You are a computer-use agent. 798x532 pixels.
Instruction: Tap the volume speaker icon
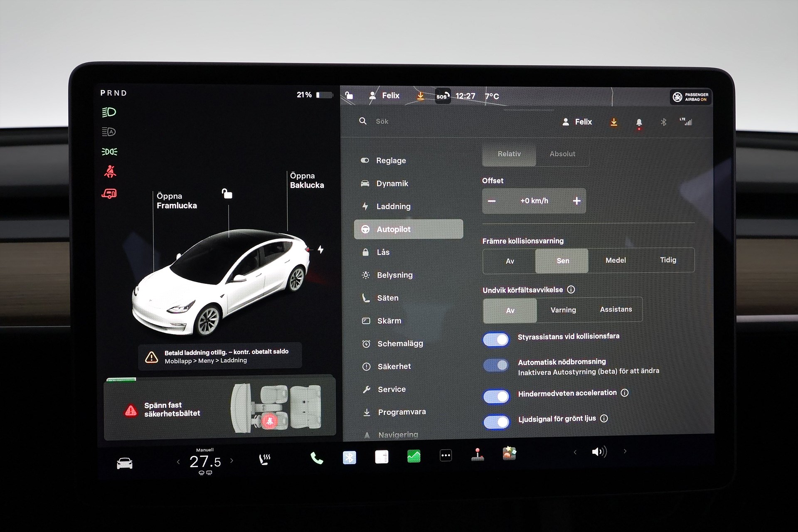pos(599,452)
